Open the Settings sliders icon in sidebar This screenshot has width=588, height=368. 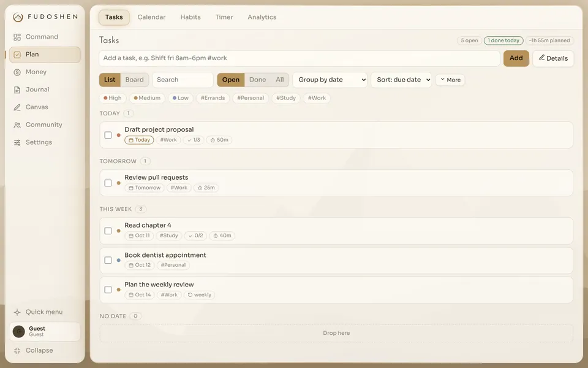tap(17, 143)
